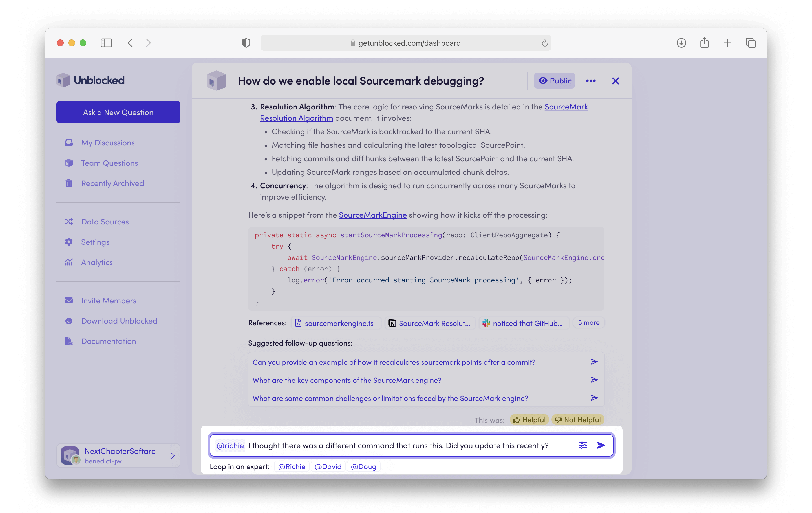812x513 pixels.
Task: Open the SourceMark Resolut... Notion reference
Action: click(430, 323)
